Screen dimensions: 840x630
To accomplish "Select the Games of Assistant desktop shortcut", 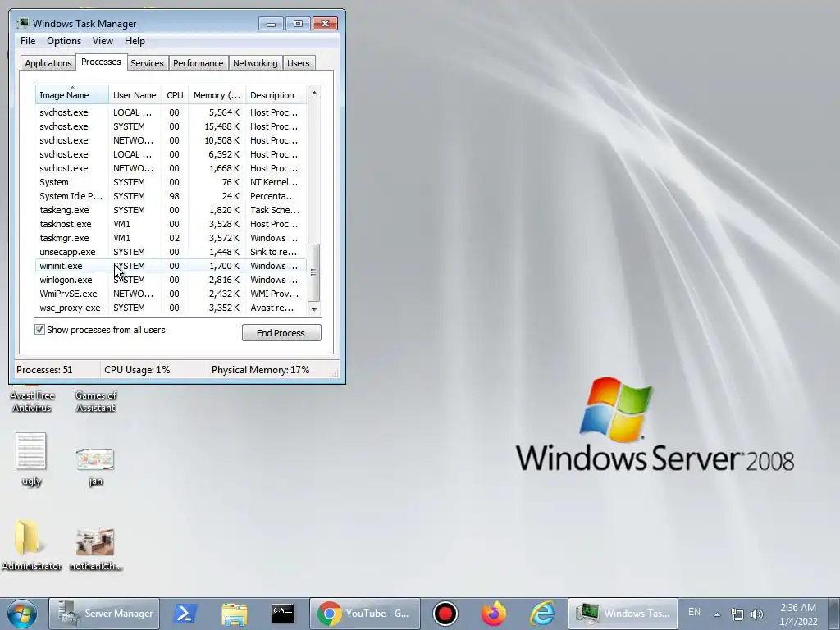I will [96, 401].
